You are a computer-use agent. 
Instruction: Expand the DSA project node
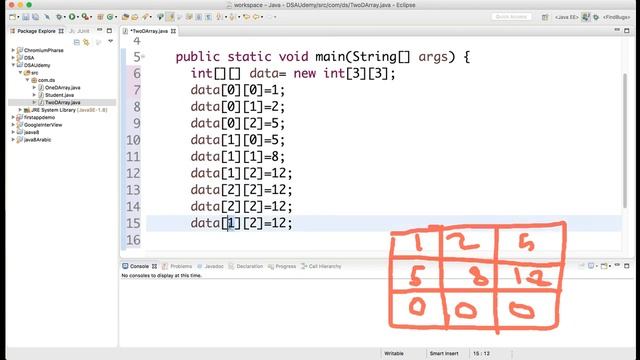[x=13, y=58]
